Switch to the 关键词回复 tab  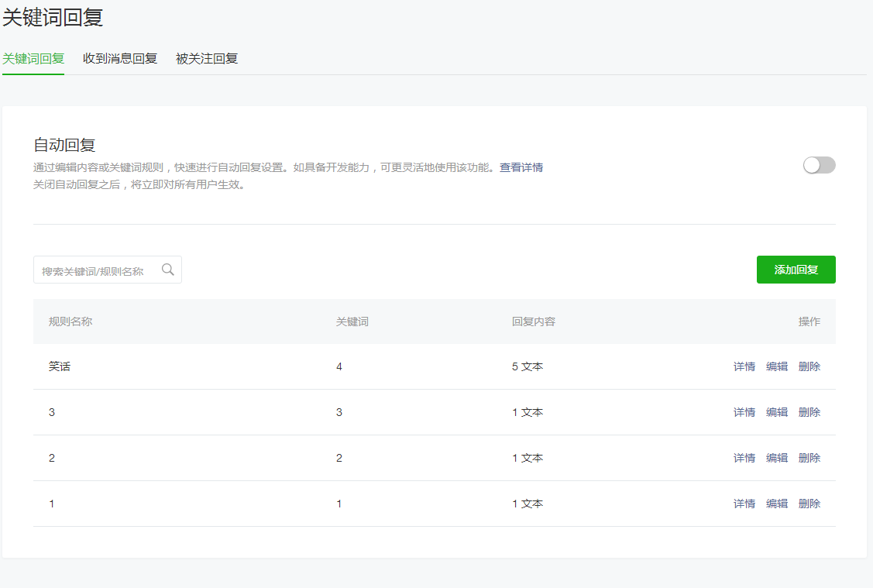click(x=33, y=58)
